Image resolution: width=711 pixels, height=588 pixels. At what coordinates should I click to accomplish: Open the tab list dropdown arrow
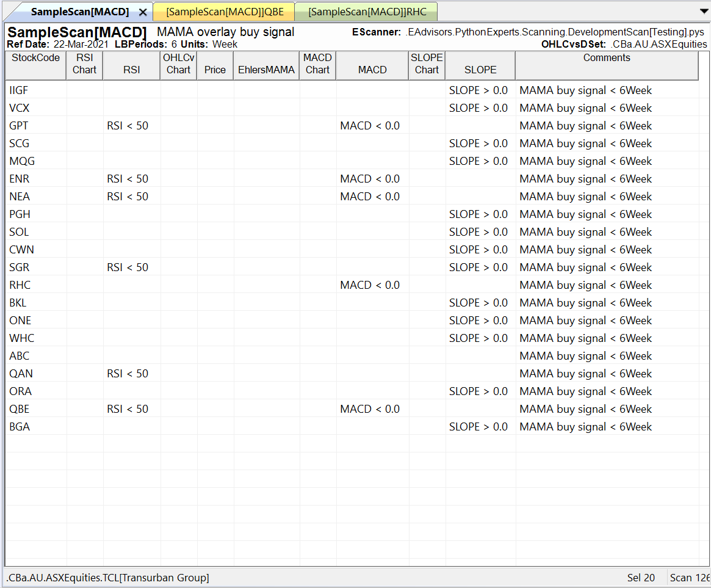[704, 11]
